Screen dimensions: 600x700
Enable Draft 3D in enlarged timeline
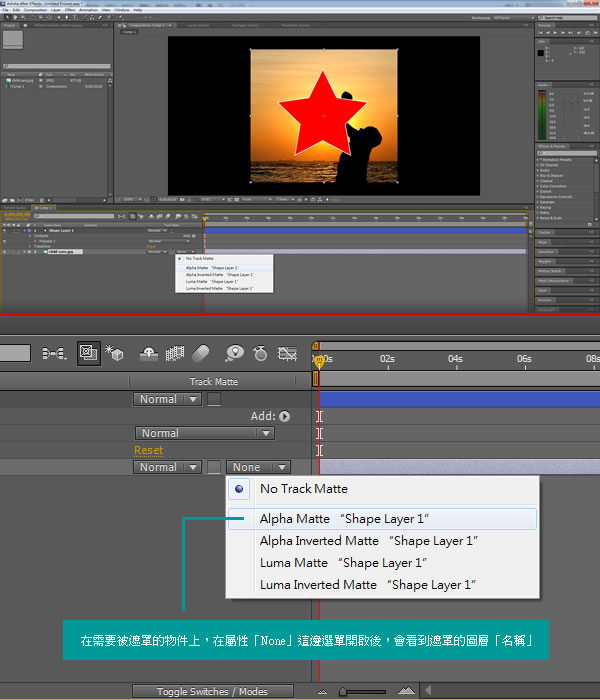[x=114, y=353]
